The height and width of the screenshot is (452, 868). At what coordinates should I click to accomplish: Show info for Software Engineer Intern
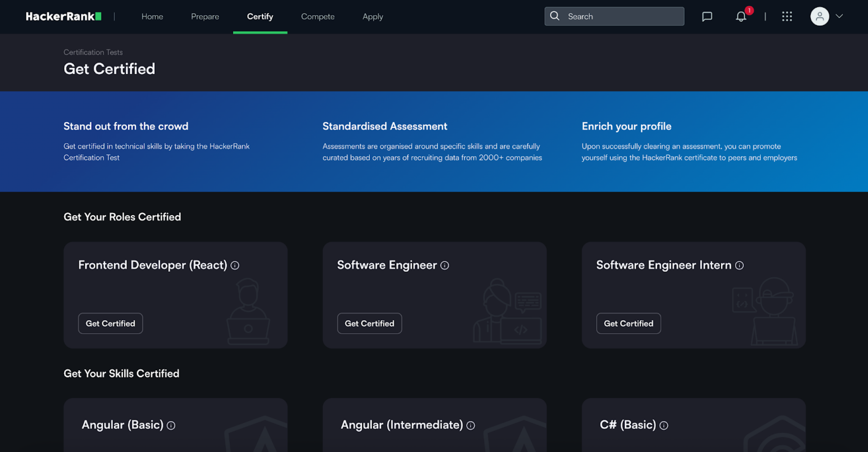click(x=739, y=265)
